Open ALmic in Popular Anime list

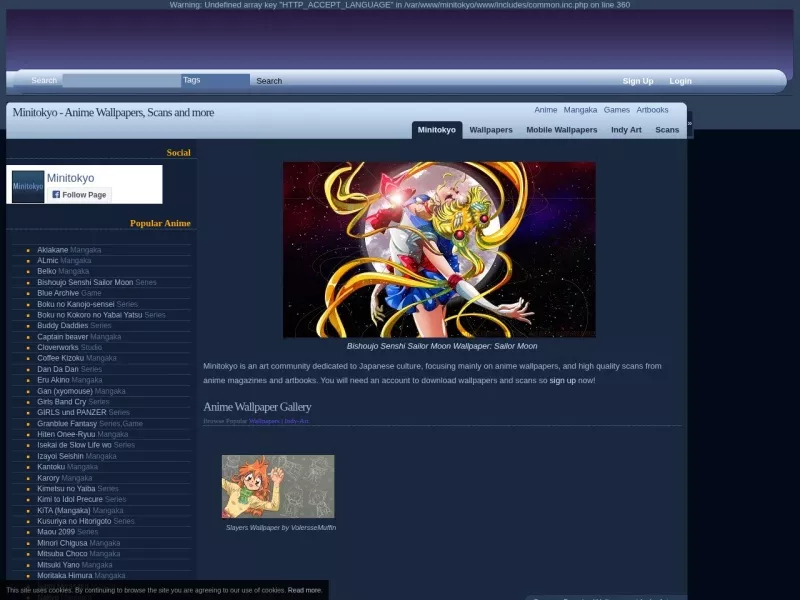pos(47,261)
